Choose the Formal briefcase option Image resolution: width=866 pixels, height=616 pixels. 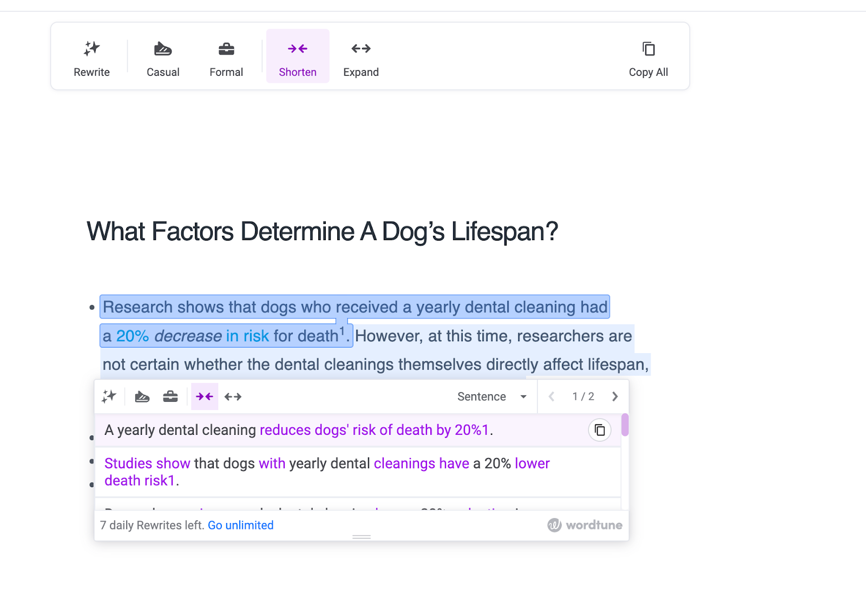226,57
